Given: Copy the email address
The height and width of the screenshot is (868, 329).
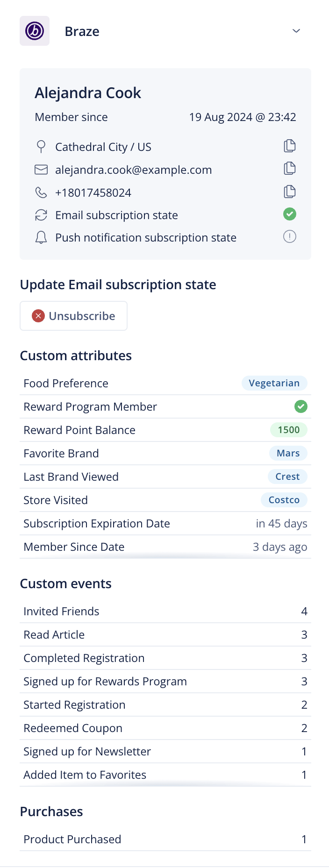Looking at the screenshot, I should (290, 169).
